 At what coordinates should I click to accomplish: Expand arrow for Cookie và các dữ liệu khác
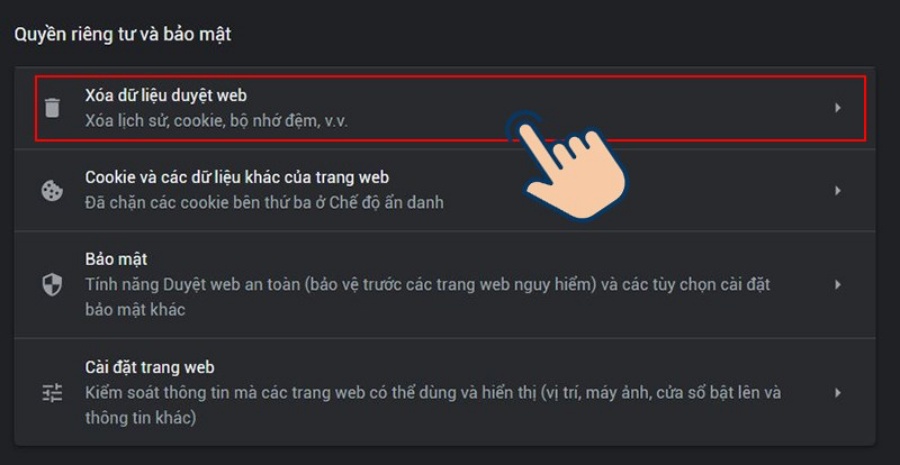click(838, 190)
